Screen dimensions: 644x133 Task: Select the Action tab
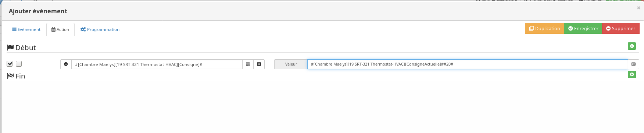click(60, 29)
